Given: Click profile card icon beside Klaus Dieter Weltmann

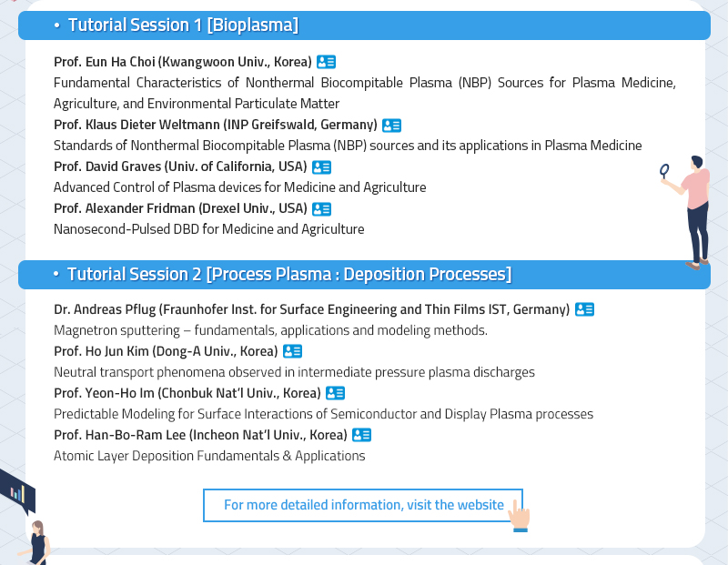Looking at the screenshot, I should pos(391,126).
